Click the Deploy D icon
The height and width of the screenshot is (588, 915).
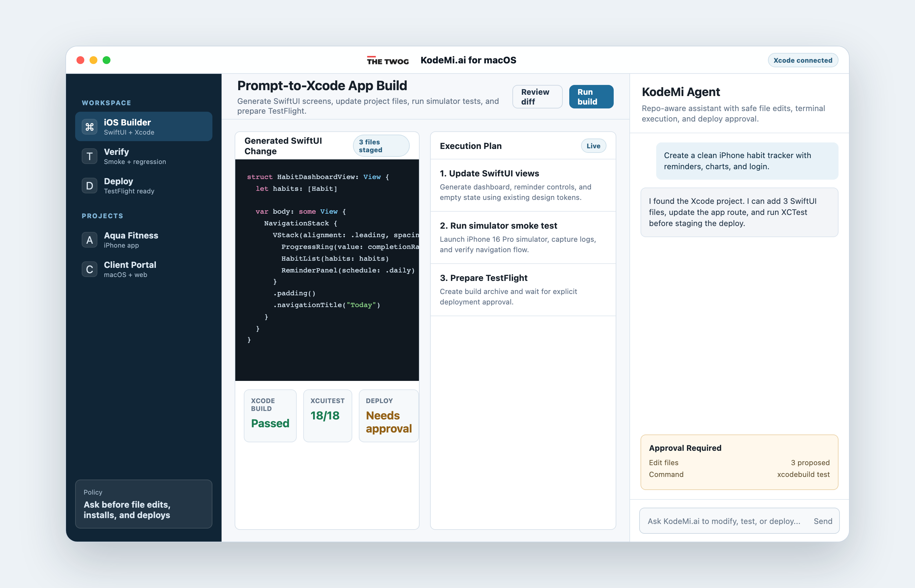pos(89,186)
